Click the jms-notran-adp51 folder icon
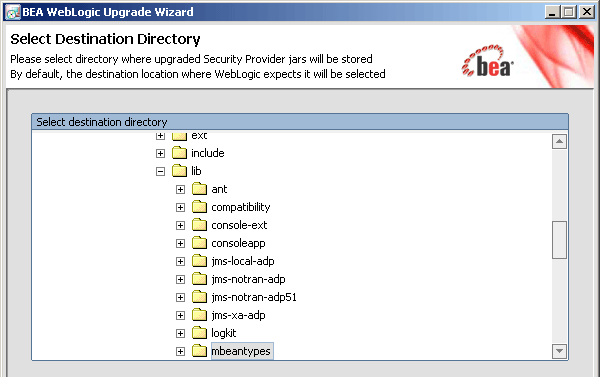 pos(199,297)
